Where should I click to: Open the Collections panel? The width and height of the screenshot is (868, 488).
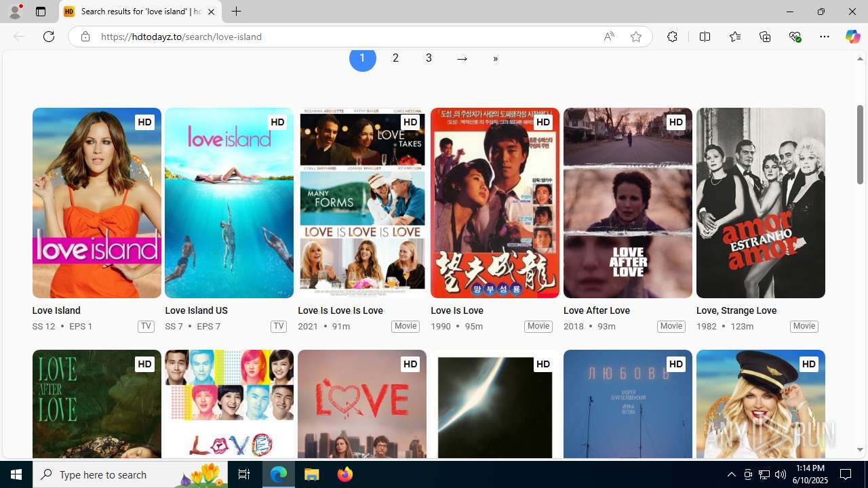(765, 37)
